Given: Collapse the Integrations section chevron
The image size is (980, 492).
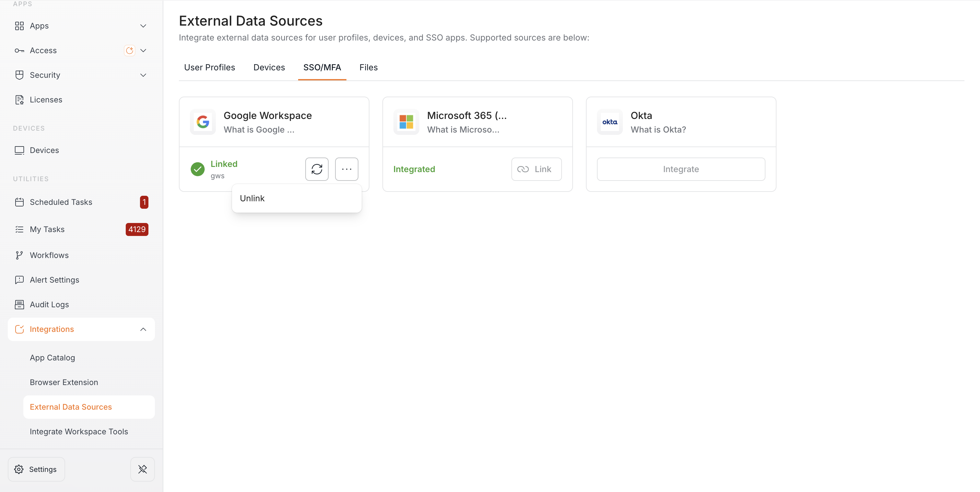Looking at the screenshot, I should point(144,329).
